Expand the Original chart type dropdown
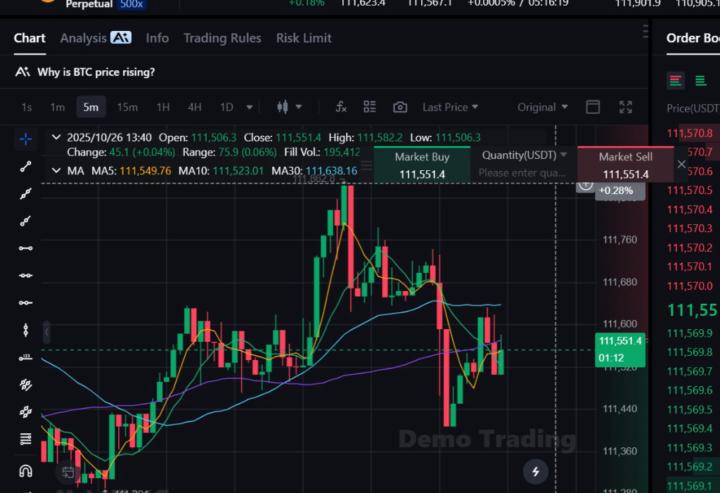The image size is (720, 493). tap(543, 107)
